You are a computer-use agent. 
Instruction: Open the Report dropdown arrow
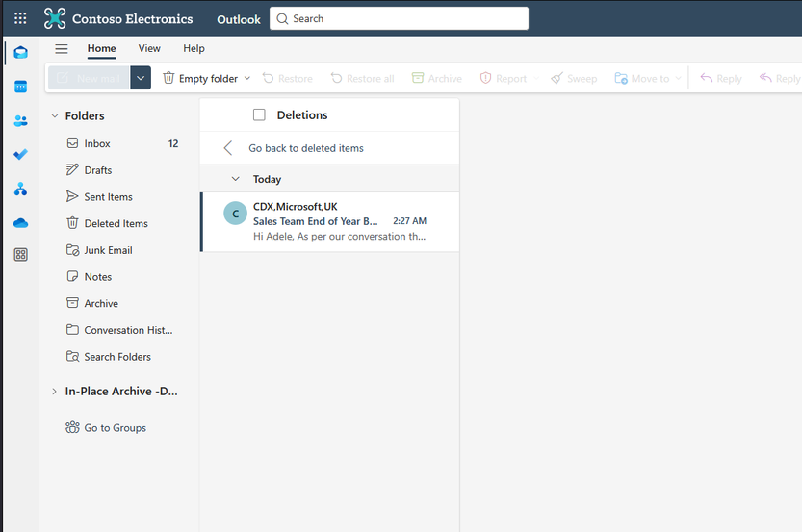pyautogui.click(x=536, y=78)
